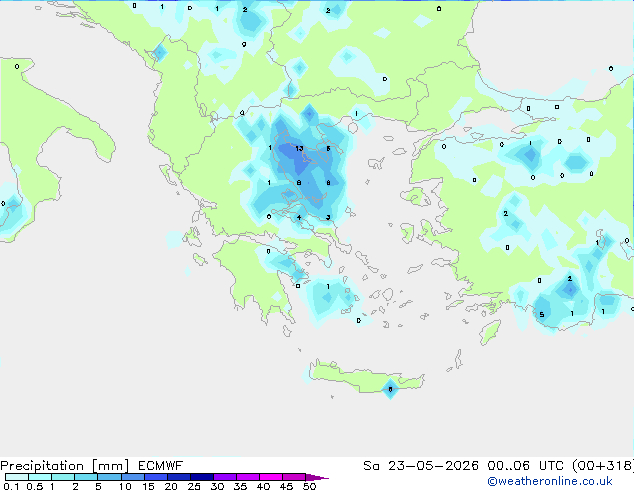
Task: Select the 10–15 mm legend color box
Action: 133,477
